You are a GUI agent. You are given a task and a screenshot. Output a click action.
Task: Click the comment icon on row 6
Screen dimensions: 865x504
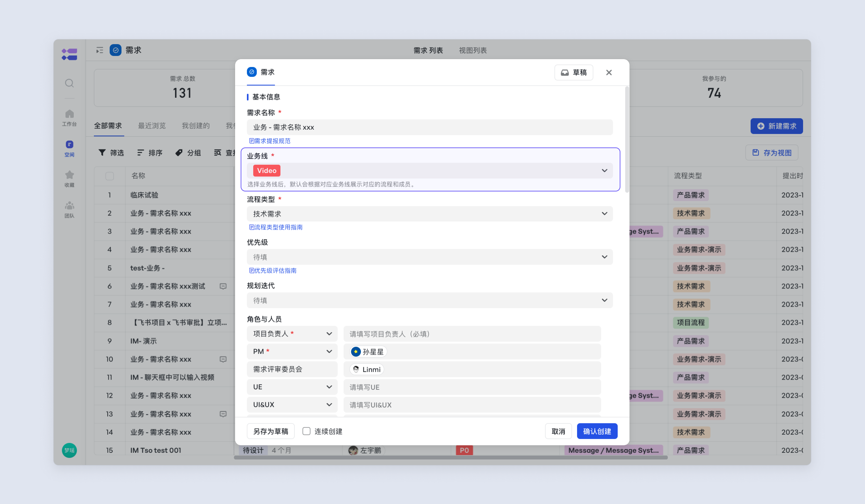click(x=223, y=286)
